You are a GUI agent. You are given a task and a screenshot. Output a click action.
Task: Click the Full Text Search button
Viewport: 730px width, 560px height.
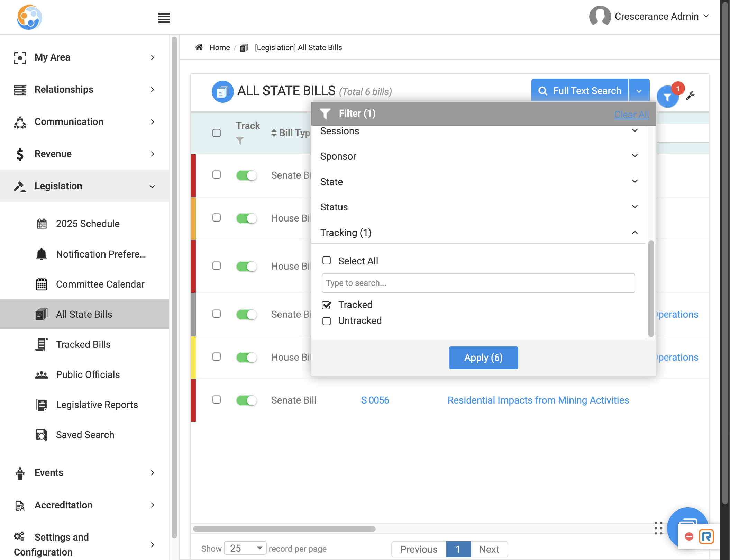point(580,91)
